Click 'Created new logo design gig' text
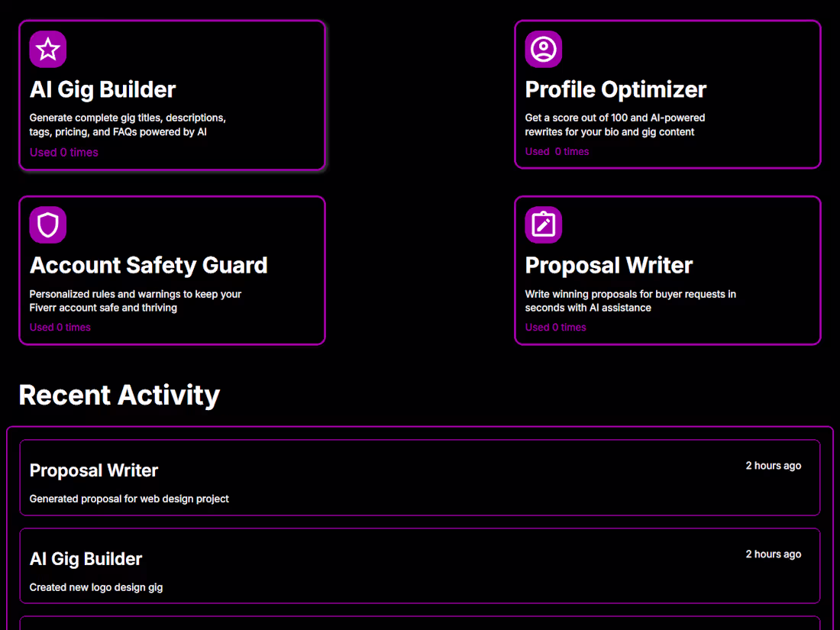 pos(96,587)
